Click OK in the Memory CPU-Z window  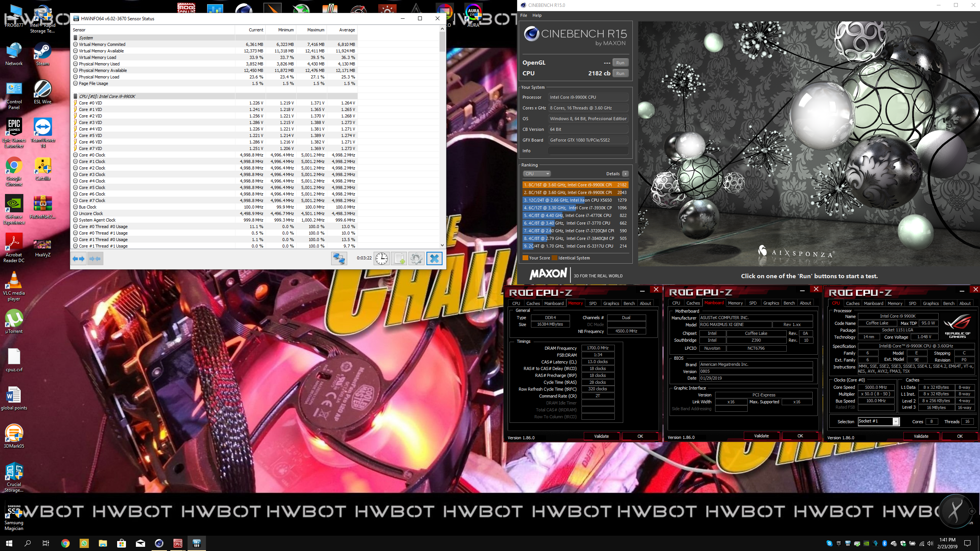[x=640, y=436]
